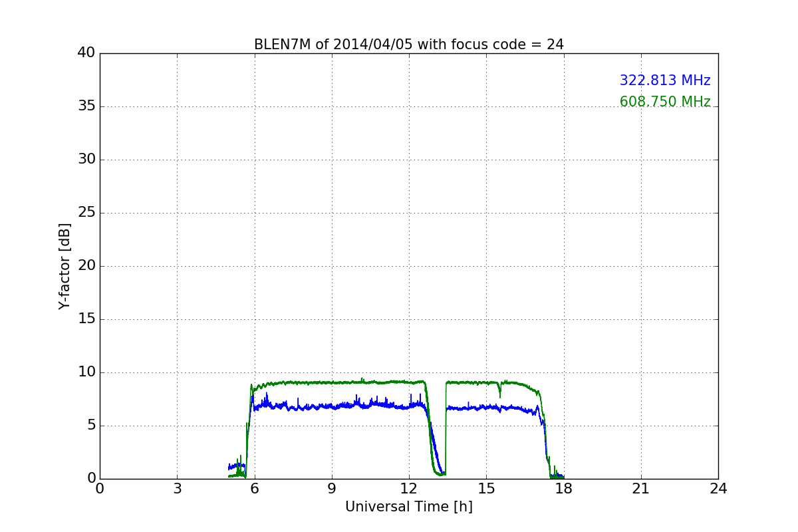Click the 'Y-factor [dB]' axis label
Viewport: 798px width, 532px height.
pos(65,266)
